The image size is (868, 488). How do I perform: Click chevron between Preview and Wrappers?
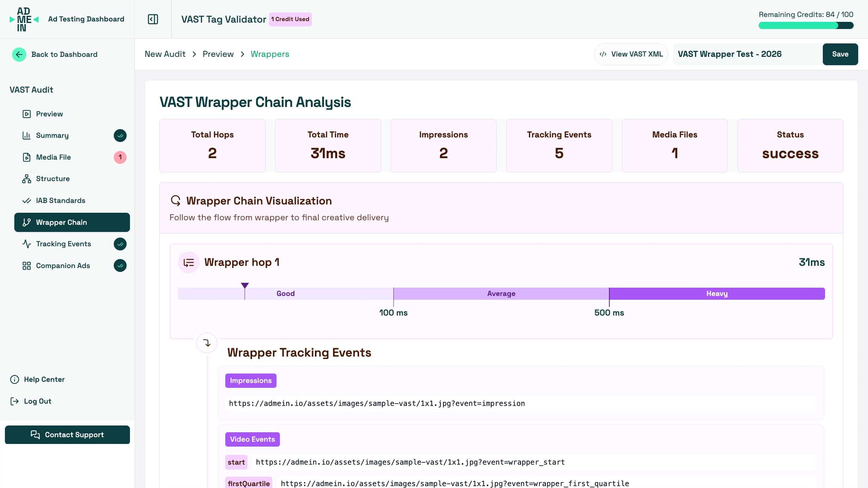(242, 54)
